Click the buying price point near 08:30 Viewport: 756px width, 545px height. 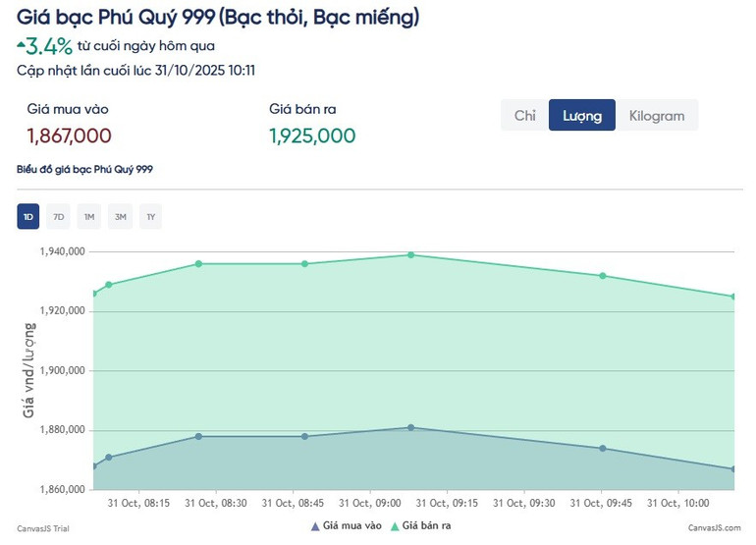click(x=198, y=436)
